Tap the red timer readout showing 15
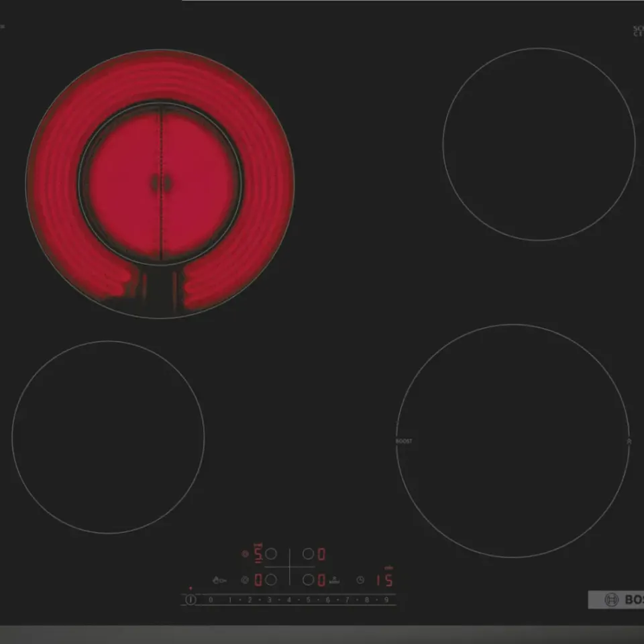The image size is (644, 644). pyautogui.click(x=385, y=580)
